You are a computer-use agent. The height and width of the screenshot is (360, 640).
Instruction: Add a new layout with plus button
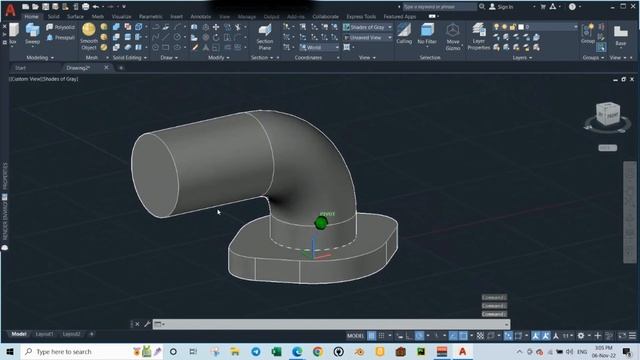coord(91,334)
